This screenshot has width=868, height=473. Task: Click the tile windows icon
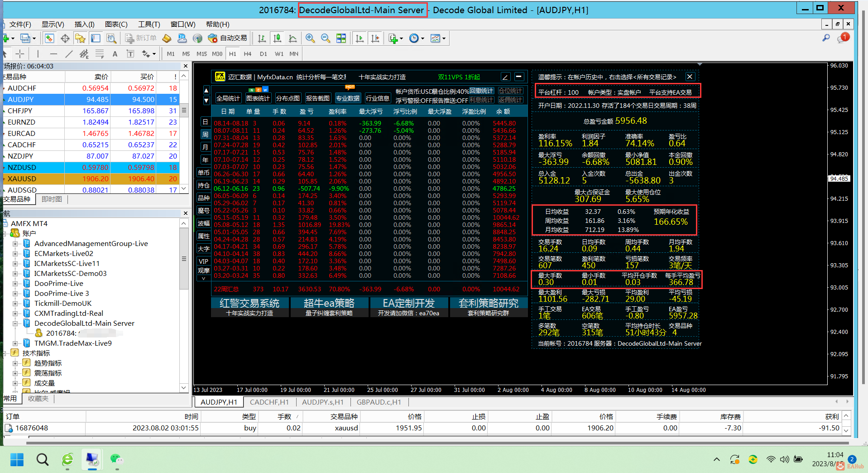click(x=341, y=39)
